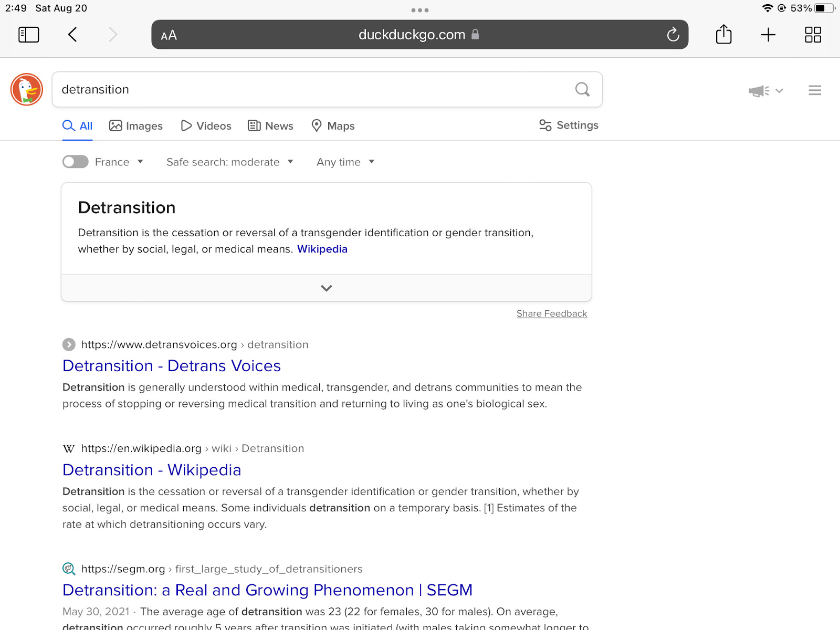Screen dimensions: 840x630
Task: Click the https://segm.org URL
Action: pyautogui.click(x=123, y=569)
